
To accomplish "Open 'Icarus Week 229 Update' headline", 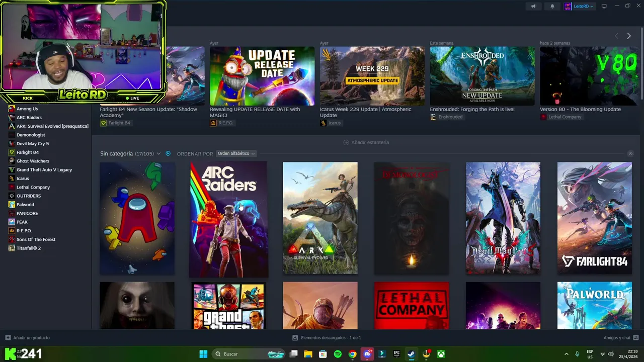I will [366, 112].
